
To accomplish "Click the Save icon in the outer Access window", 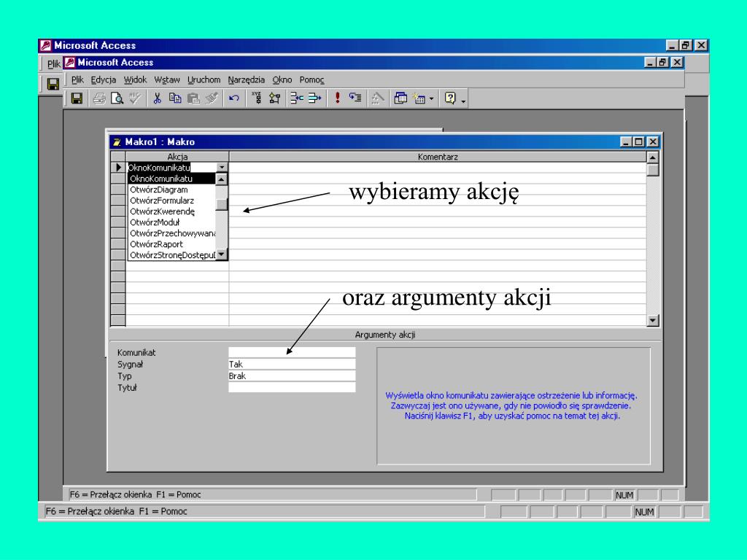I will coord(53,85).
